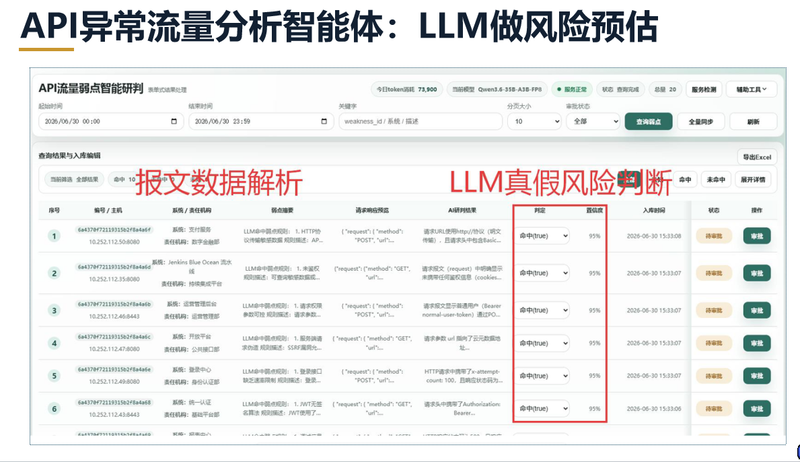Open the auxiliary tools menu
800x462 pixels.
click(751, 89)
